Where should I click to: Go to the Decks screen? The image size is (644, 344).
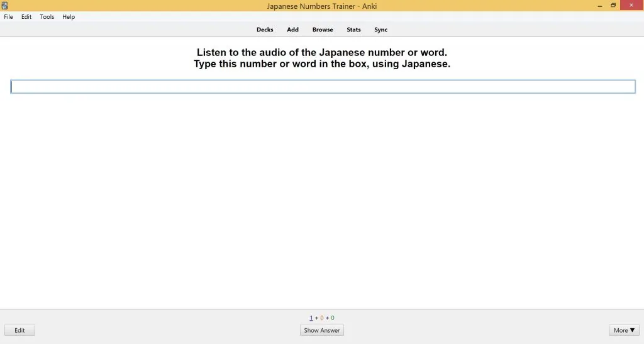tap(265, 30)
